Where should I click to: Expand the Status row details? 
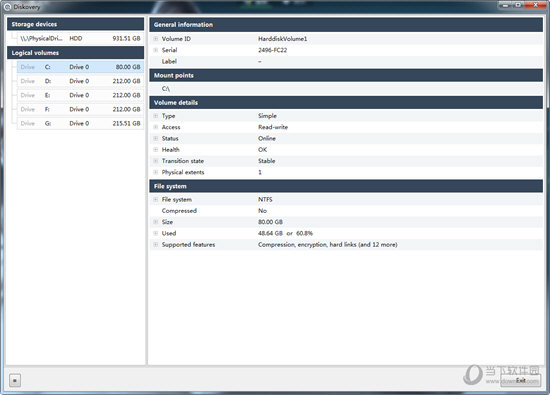pyautogui.click(x=156, y=138)
